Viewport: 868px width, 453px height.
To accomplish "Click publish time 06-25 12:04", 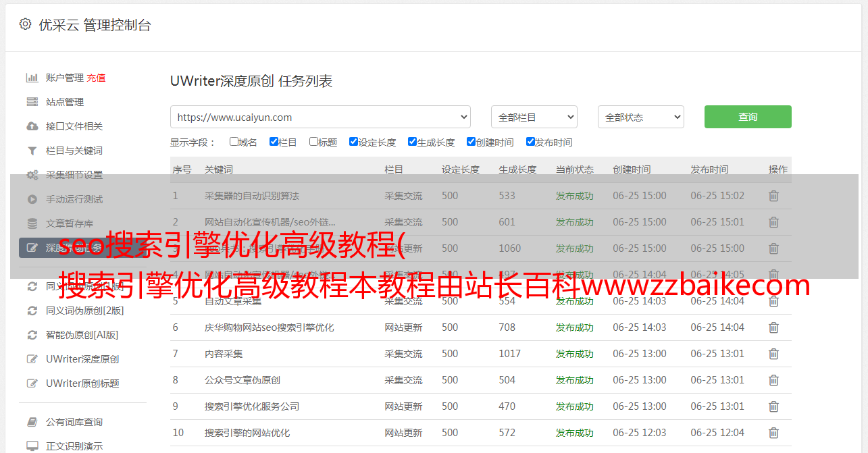I will 717,433.
